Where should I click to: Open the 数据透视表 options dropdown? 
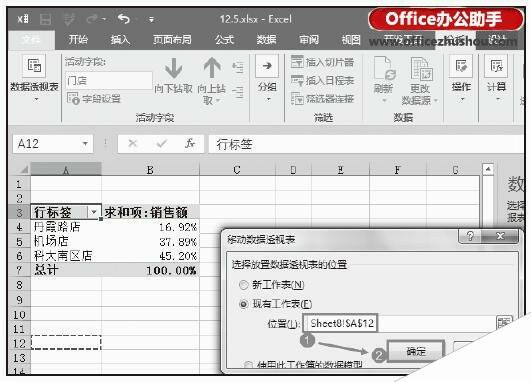point(35,79)
